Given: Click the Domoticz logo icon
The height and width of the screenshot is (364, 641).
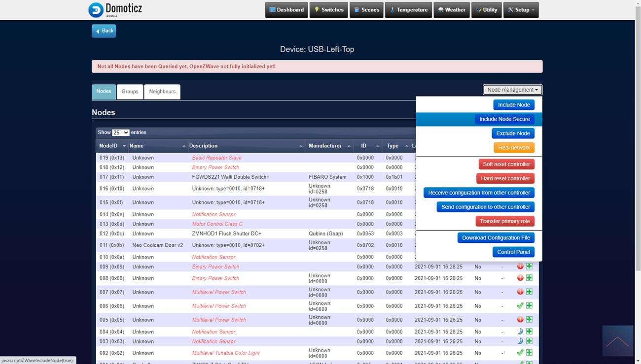Looking at the screenshot, I should (96, 10).
